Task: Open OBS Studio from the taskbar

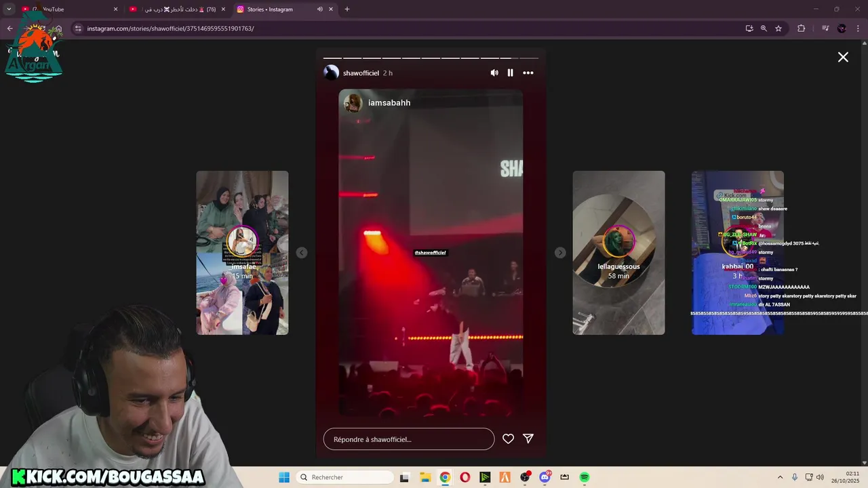Action: click(525, 477)
